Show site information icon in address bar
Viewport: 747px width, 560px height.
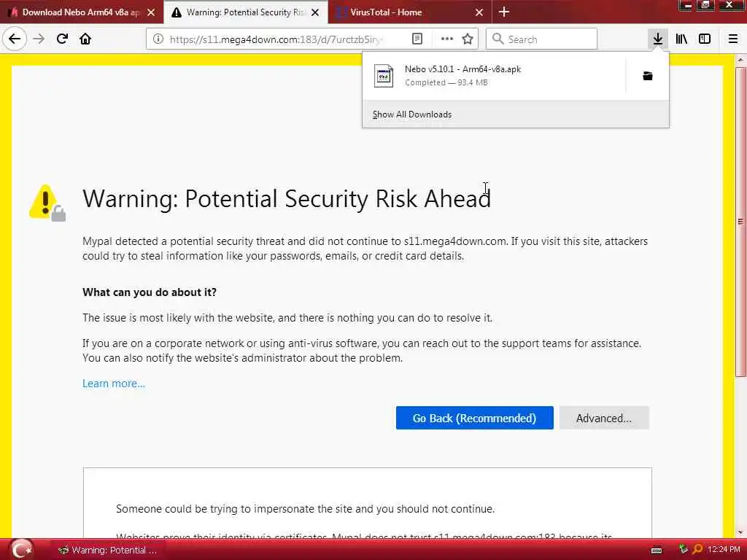[x=158, y=39]
